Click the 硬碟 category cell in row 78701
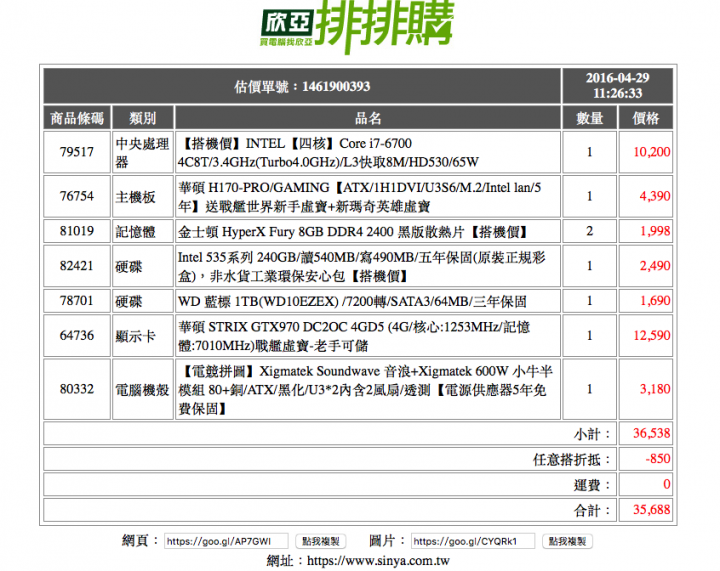This screenshot has height=571, width=720. 143,301
